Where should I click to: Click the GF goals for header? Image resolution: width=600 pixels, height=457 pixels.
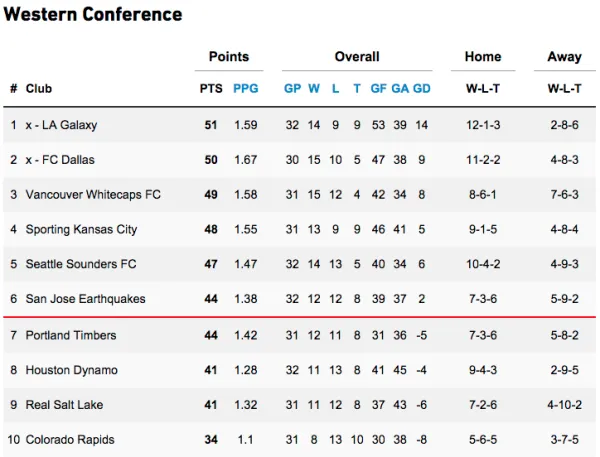click(378, 89)
